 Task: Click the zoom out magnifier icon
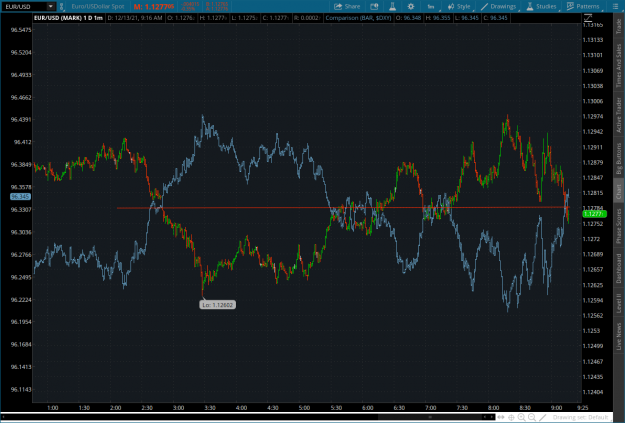click(x=532, y=417)
